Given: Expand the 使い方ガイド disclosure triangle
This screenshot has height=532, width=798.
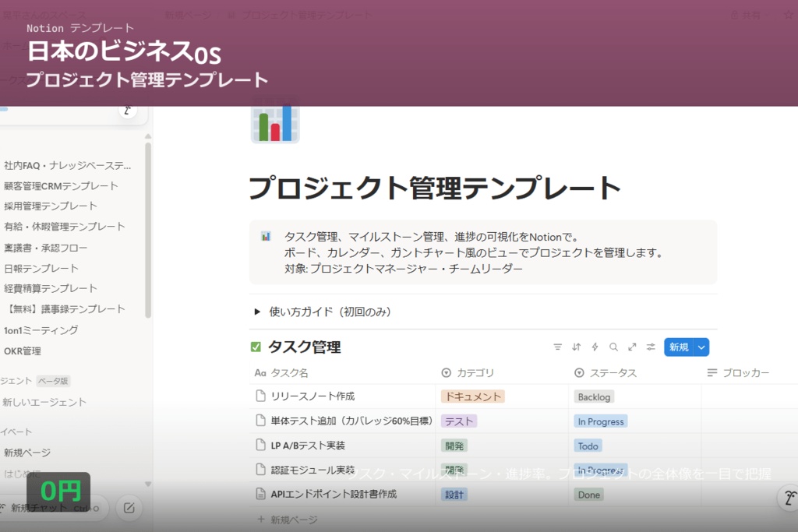Looking at the screenshot, I should click(257, 311).
